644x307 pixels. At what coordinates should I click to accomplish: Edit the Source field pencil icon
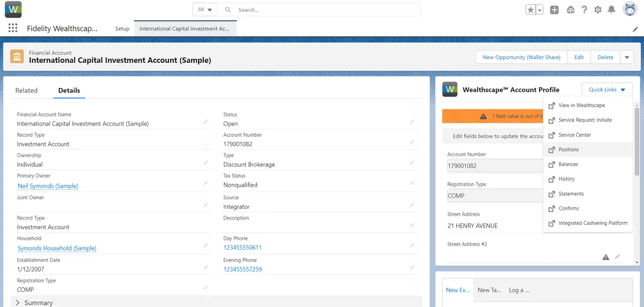(x=412, y=204)
